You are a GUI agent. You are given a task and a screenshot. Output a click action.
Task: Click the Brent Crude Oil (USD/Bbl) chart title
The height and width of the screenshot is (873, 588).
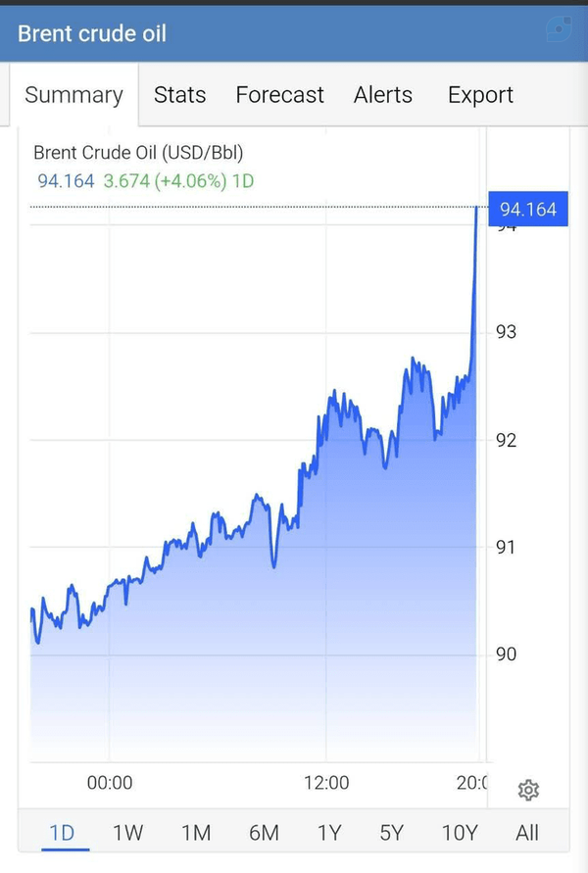tap(138, 153)
